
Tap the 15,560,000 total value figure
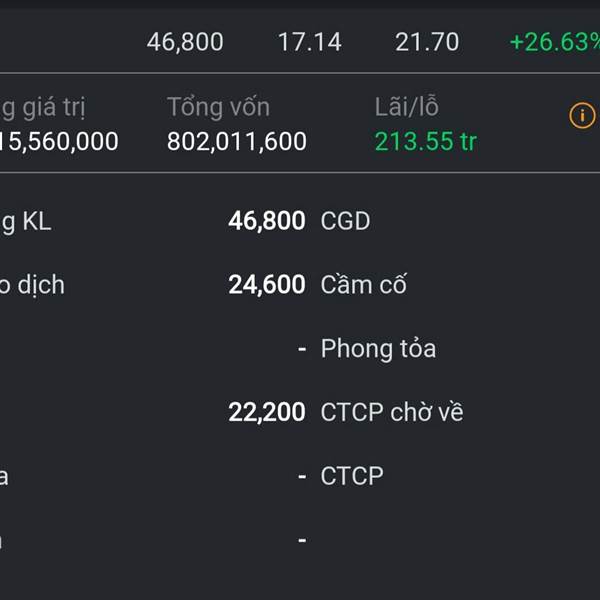[x=60, y=142]
